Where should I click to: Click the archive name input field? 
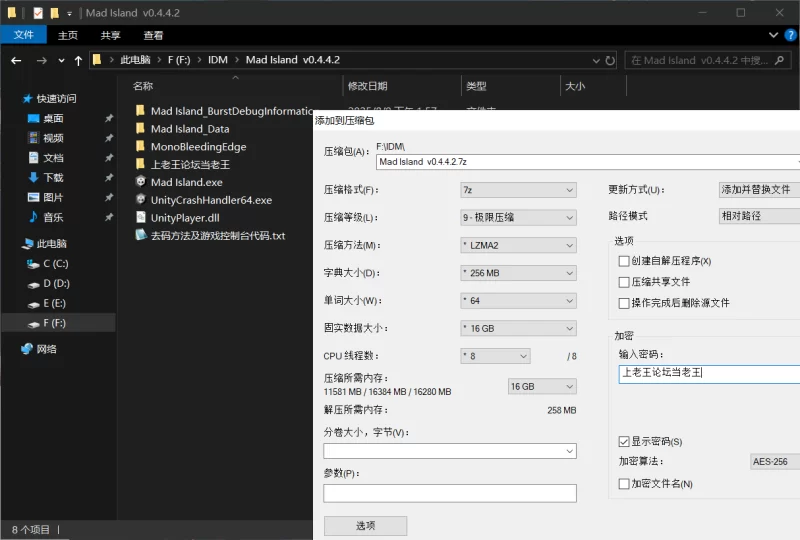588,162
